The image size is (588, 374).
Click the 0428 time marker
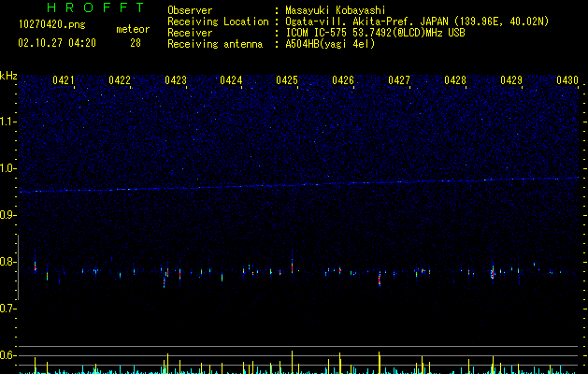(x=455, y=80)
